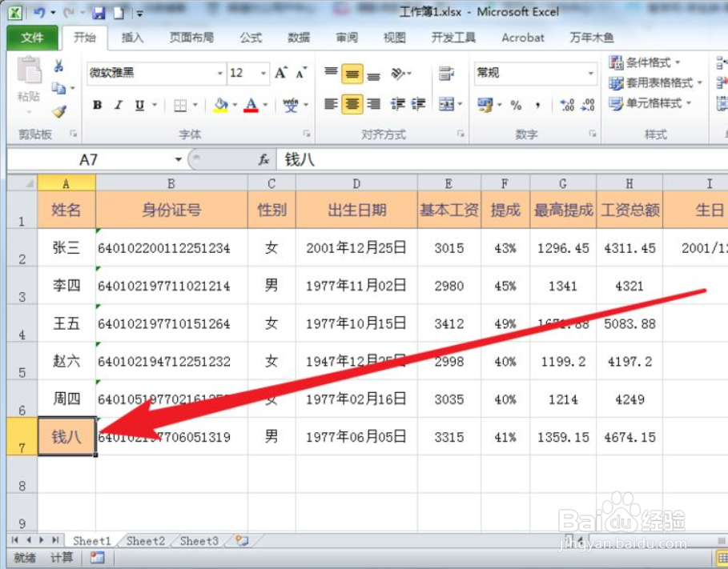This screenshot has height=569, width=728.
Task: Switch to the 数据 tab
Action: coord(299,38)
